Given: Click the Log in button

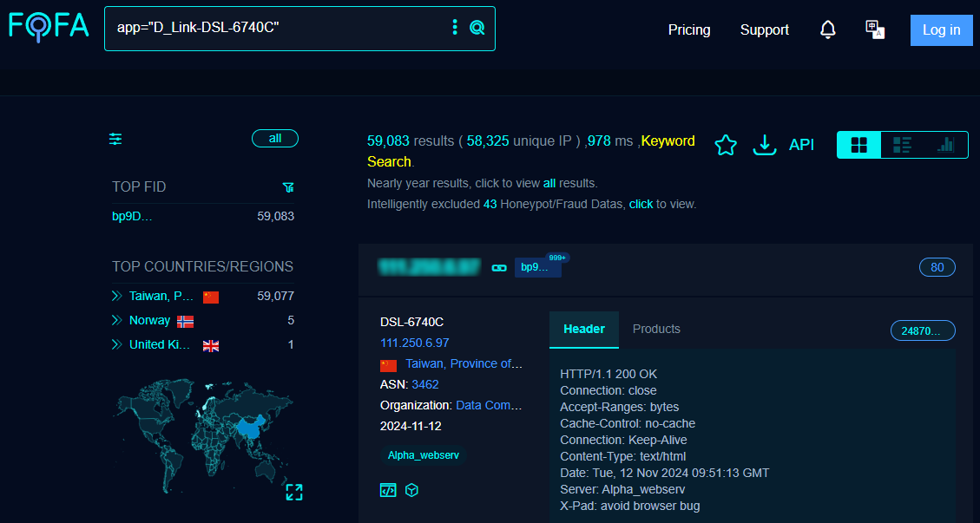Looking at the screenshot, I should 941,30.
